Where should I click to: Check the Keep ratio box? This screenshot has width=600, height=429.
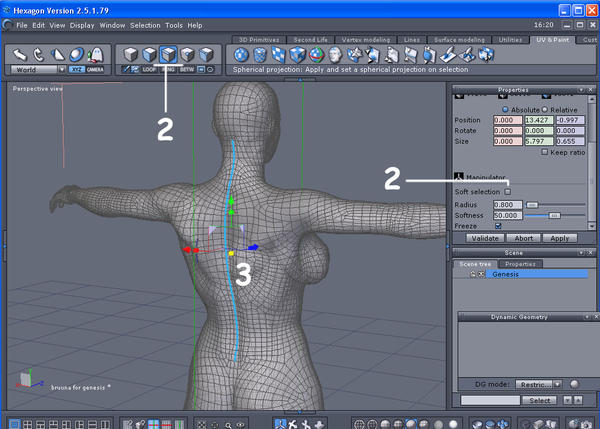(x=544, y=152)
